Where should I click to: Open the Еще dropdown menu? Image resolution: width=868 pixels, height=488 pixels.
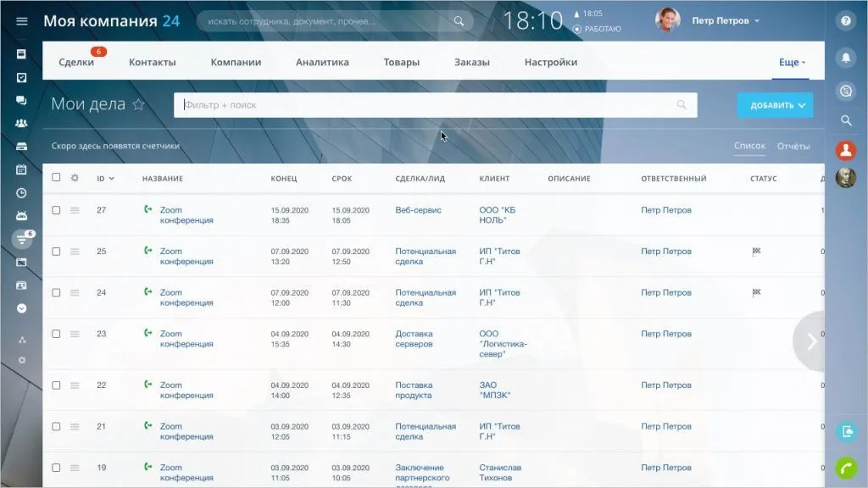click(x=792, y=62)
